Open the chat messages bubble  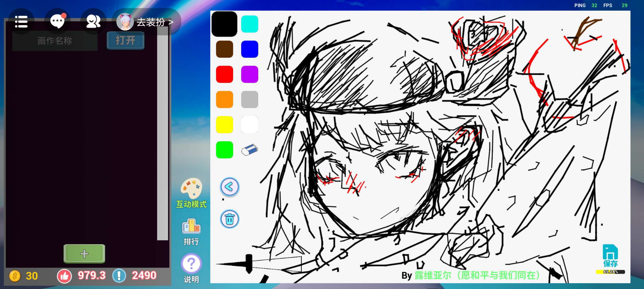[x=57, y=22]
